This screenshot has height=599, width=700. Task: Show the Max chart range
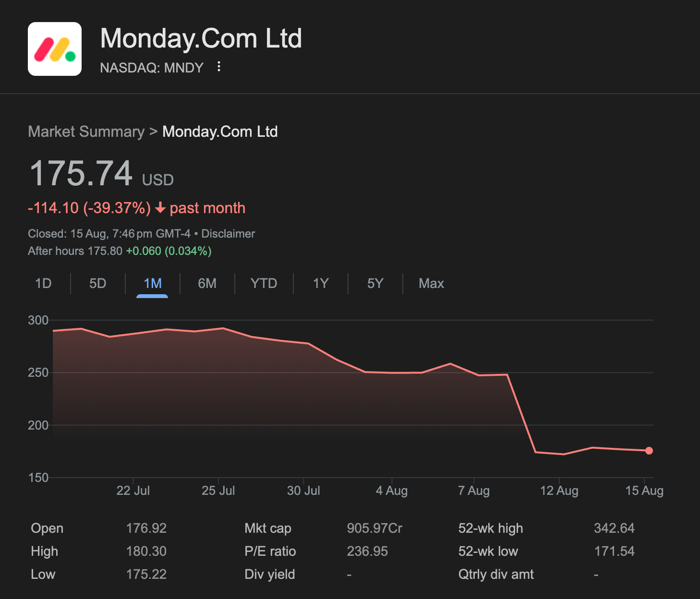pyautogui.click(x=431, y=283)
